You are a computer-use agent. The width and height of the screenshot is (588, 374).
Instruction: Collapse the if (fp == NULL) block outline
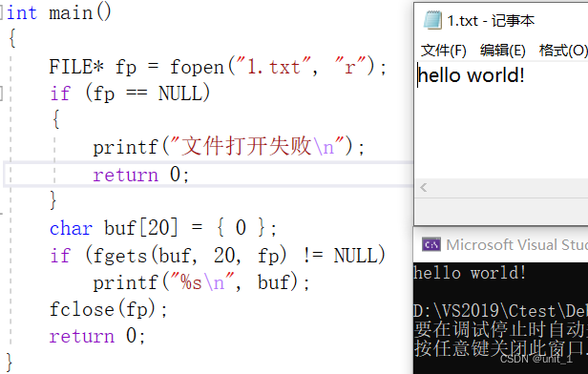tap(2, 93)
